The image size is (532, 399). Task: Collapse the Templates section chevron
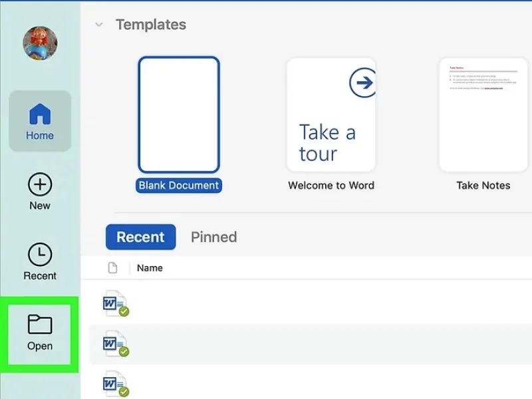(x=99, y=25)
